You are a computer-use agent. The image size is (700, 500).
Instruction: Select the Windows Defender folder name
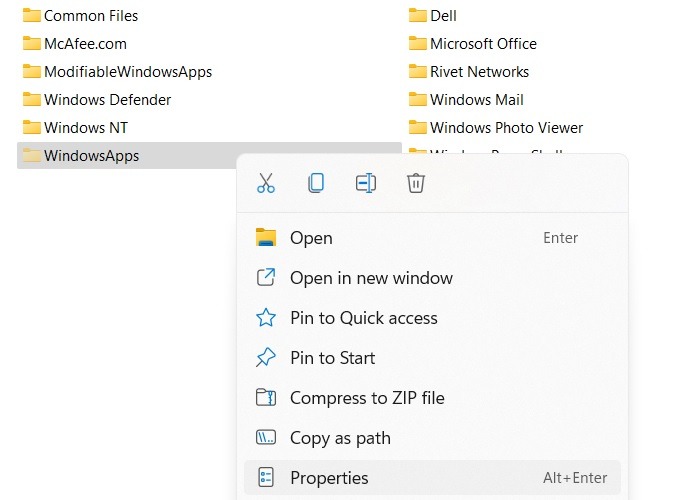point(108,100)
